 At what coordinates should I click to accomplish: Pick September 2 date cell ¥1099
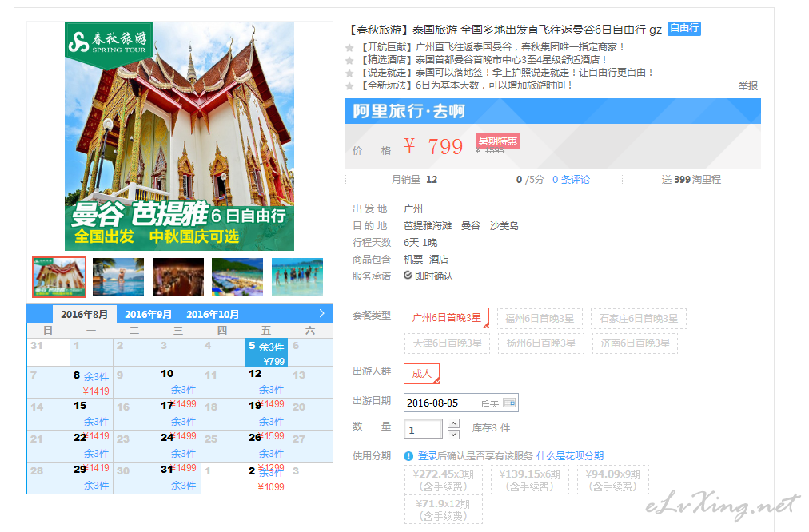pyautogui.click(x=266, y=478)
